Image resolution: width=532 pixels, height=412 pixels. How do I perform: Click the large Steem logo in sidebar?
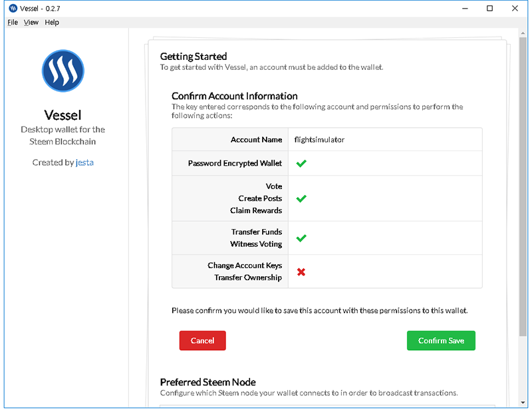tap(63, 71)
